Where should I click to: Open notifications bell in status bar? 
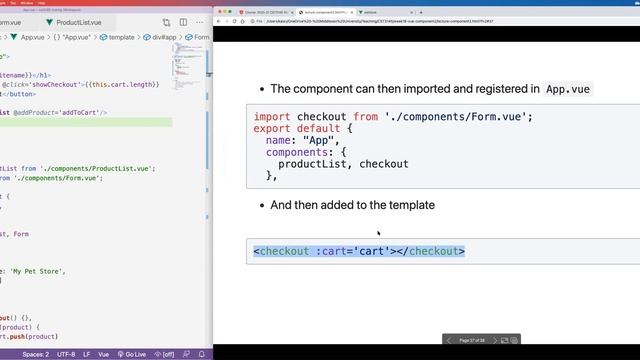tap(202, 354)
